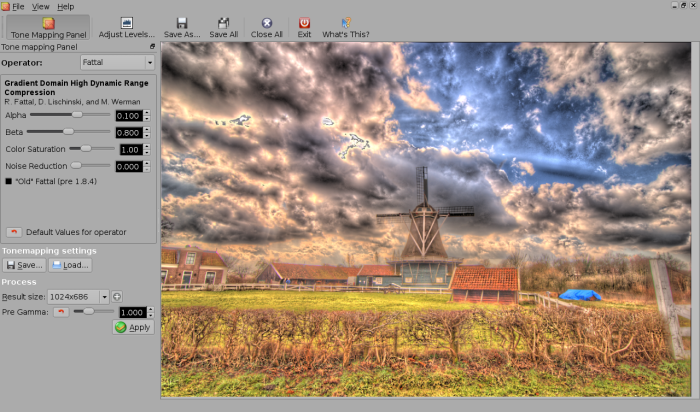Image resolution: width=700 pixels, height=412 pixels.
Task: Click the Save As toolbar icon
Action: click(181, 27)
